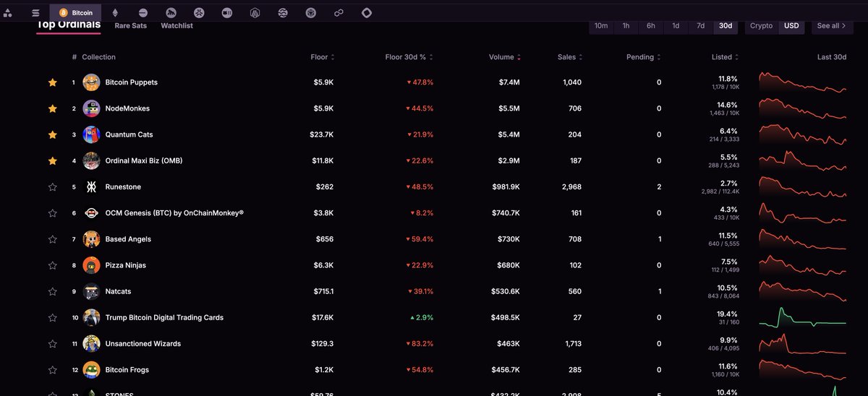Select the Ethereum diamond chain icon
The height and width of the screenshot is (396, 868).
click(114, 13)
